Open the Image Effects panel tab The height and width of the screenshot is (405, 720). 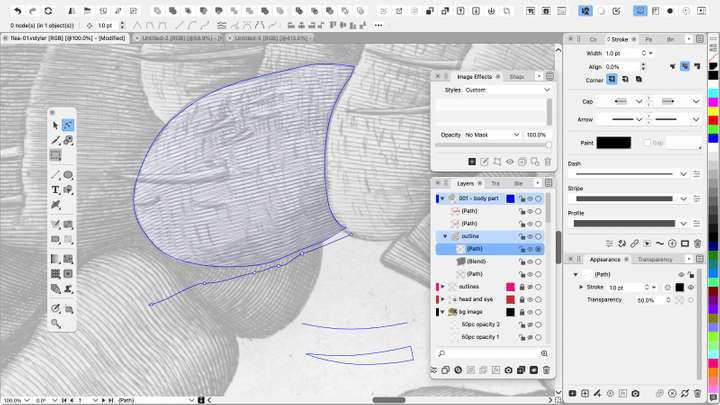click(x=474, y=77)
